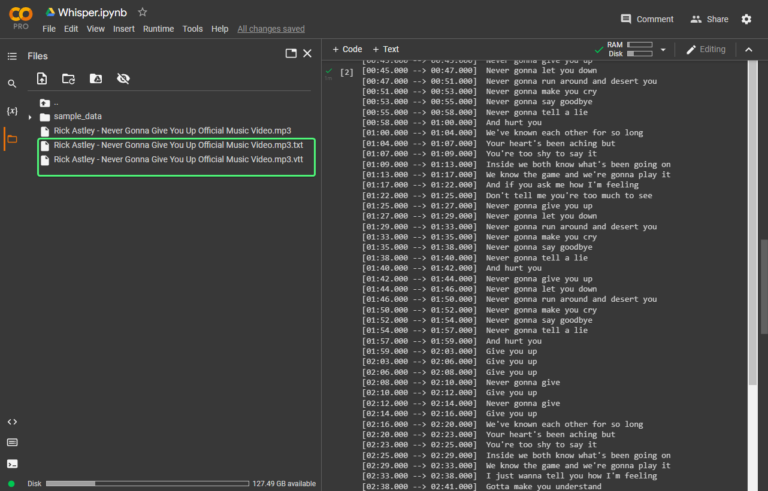The image size is (768, 491).
Task: Refresh the file browser listing
Action: pos(69,78)
